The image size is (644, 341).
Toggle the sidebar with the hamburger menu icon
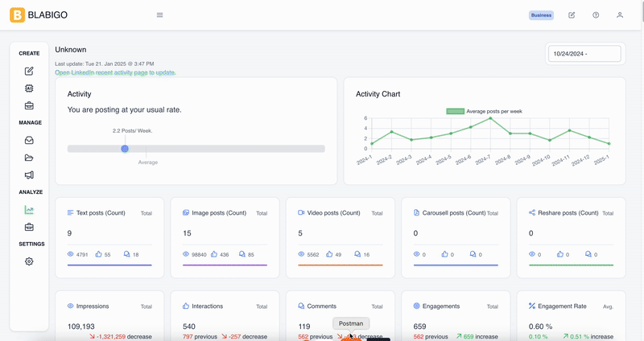pyautogui.click(x=159, y=15)
